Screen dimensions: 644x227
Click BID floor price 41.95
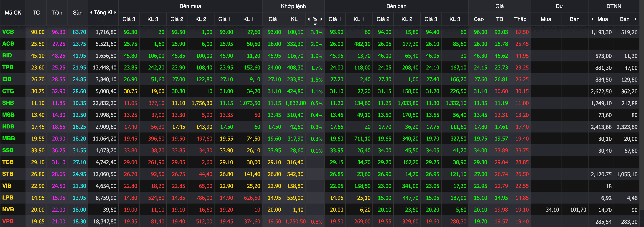[79, 56]
